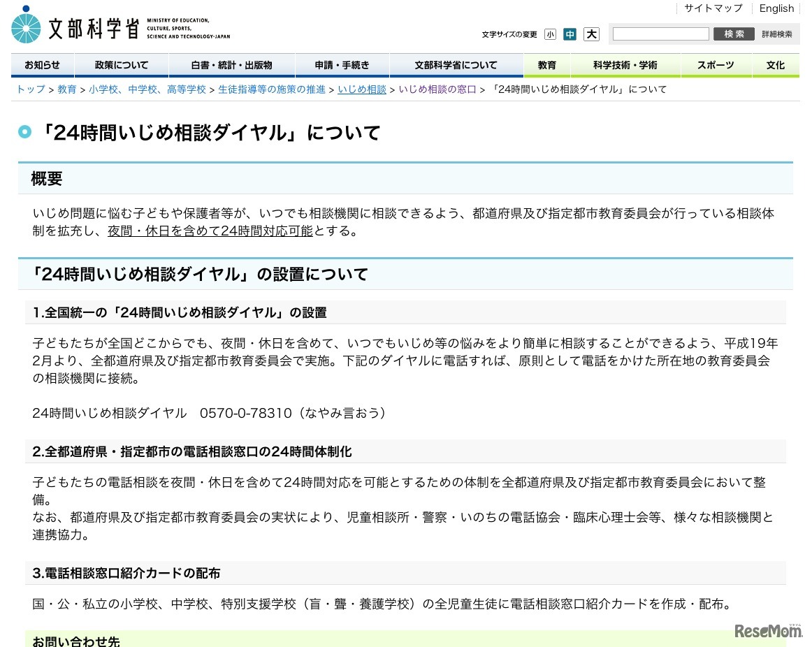Viewport: 812px width, 647px height.
Task: Go to トップ in breadcrumb
Action: pyautogui.click(x=31, y=89)
